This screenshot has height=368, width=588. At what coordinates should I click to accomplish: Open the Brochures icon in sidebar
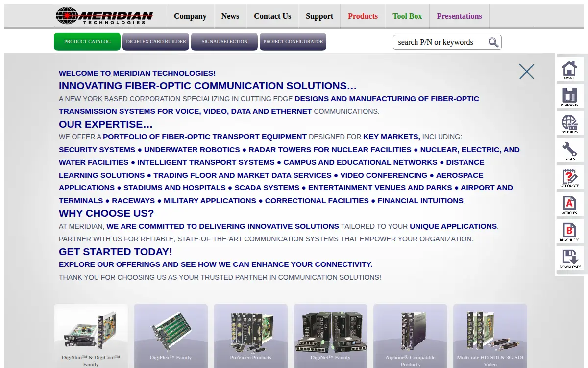point(569,232)
